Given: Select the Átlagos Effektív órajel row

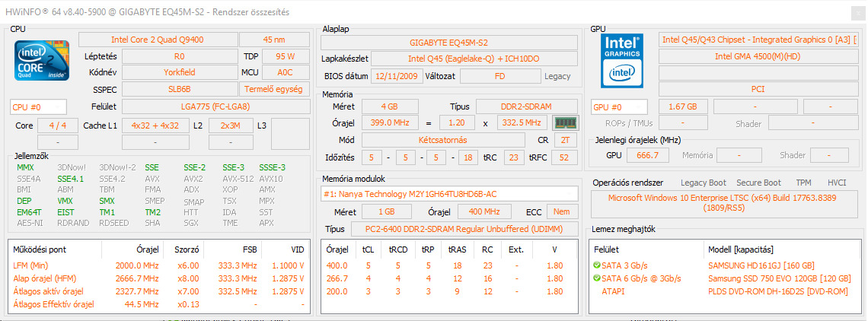Looking at the screenshot, I should coord(158,304).
